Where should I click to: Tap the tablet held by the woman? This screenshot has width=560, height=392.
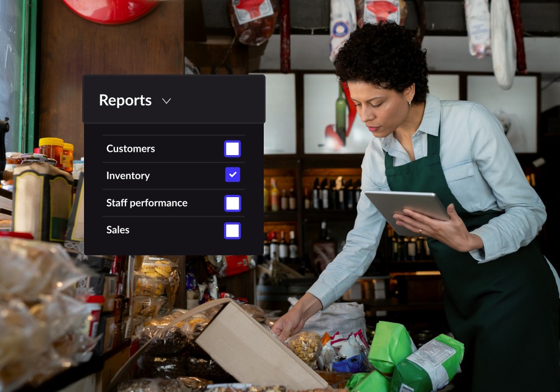tap(406, 208)
